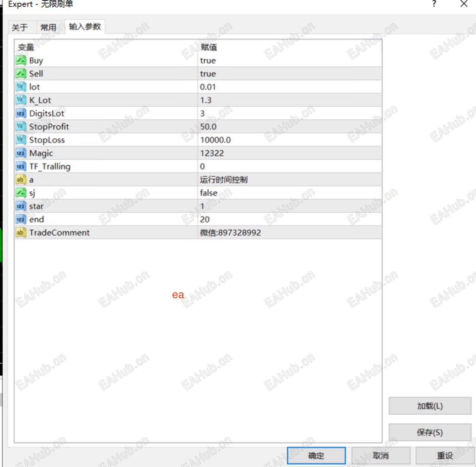The image size is (476, 467).
Task: Edit the value 运行时间控制
Action: coord(224,180)
